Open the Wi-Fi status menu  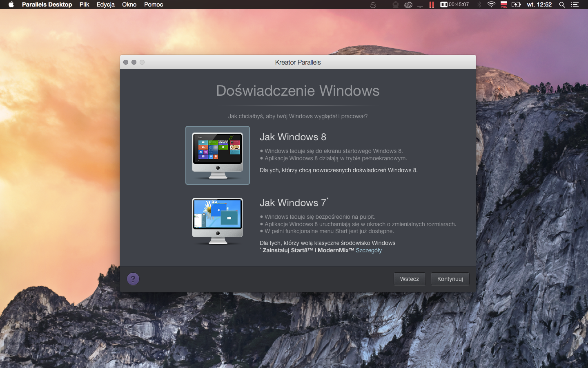(x=492, y=4)
